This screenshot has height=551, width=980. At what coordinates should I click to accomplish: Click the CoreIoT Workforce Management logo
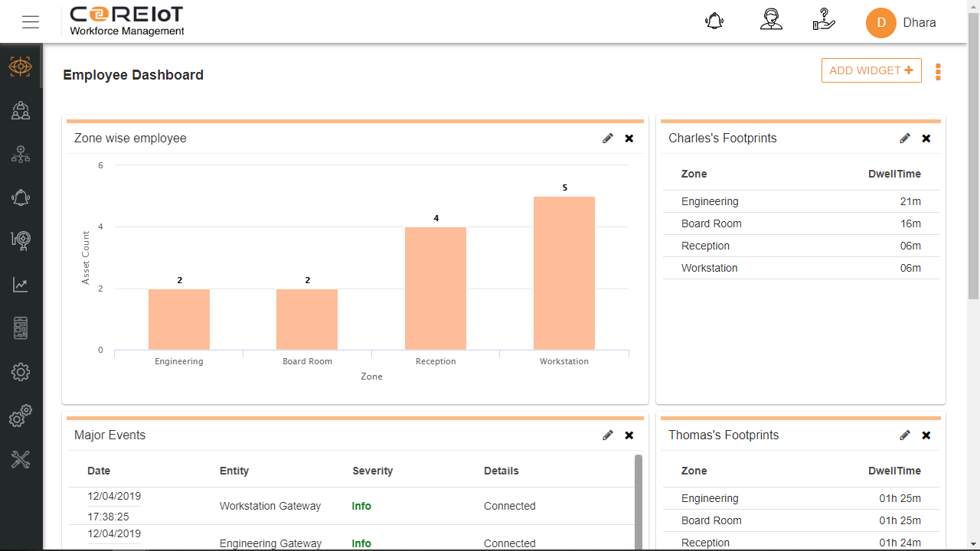127,21
